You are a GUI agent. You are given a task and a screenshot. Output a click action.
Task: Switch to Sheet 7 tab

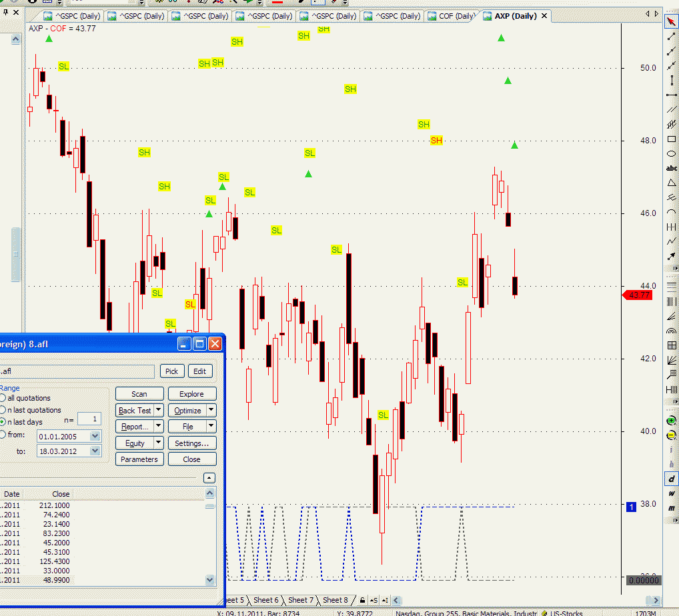[301, 600]
